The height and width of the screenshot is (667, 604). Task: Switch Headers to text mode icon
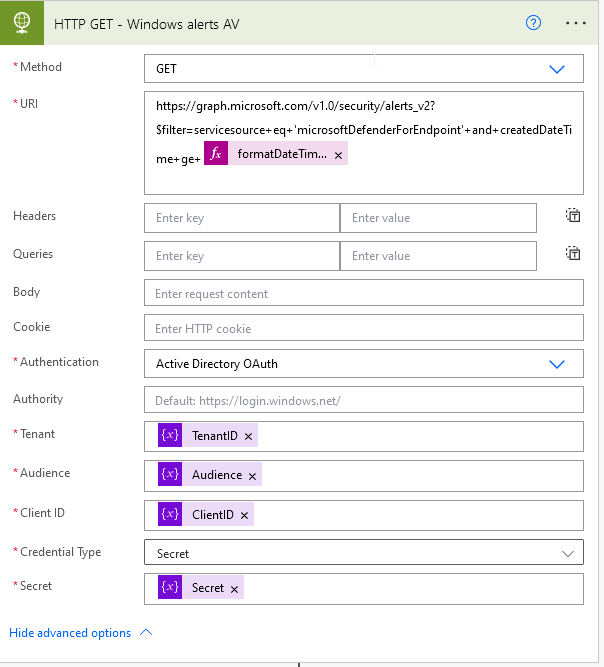[x=573, y=216]
